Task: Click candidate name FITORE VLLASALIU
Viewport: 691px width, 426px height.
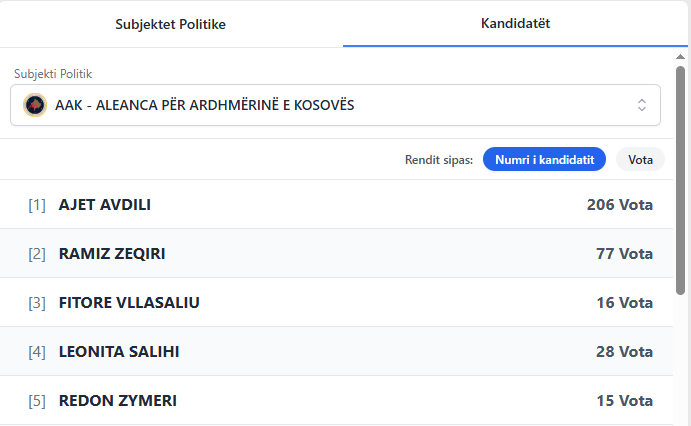Action: click(x=129, y=302)
